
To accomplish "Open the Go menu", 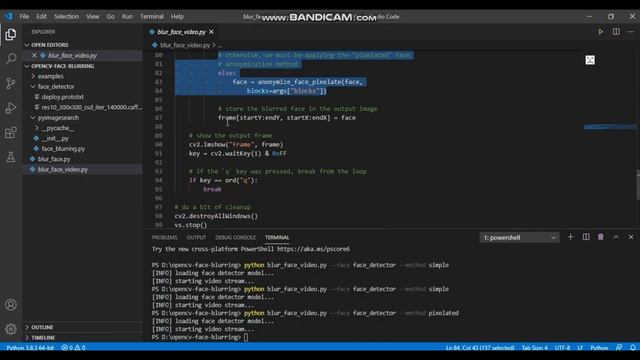I will [111, 16].
